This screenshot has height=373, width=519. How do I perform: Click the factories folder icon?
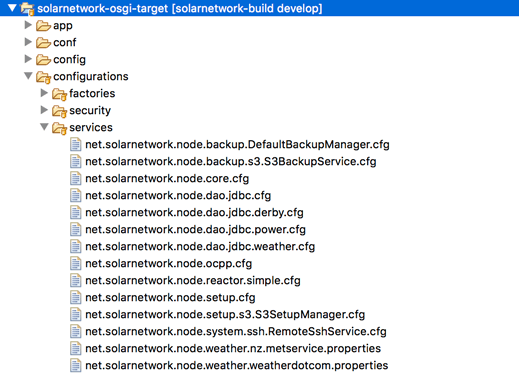59,94
